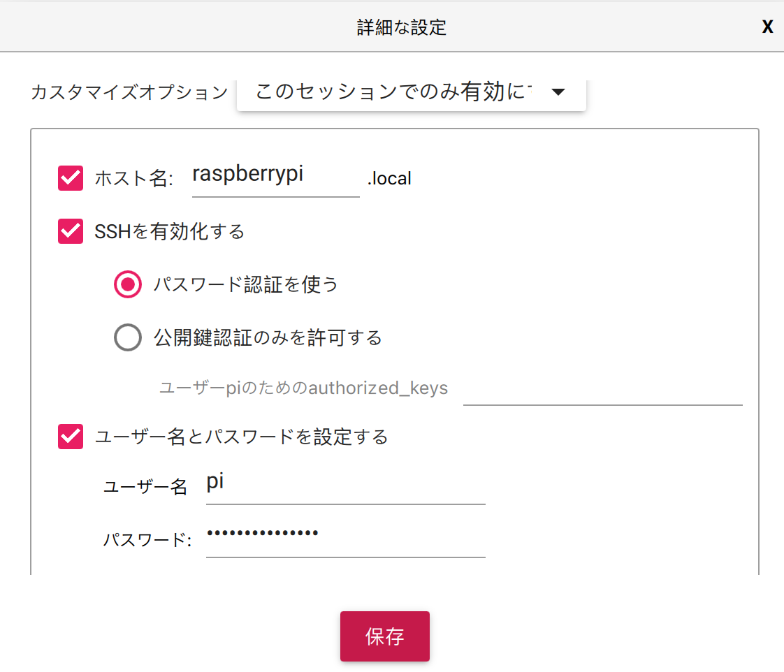This screenshot has width=784, height=672.
Task: Click the ユーザー名とパスワードを設定する label text
Action: (241, 437)
